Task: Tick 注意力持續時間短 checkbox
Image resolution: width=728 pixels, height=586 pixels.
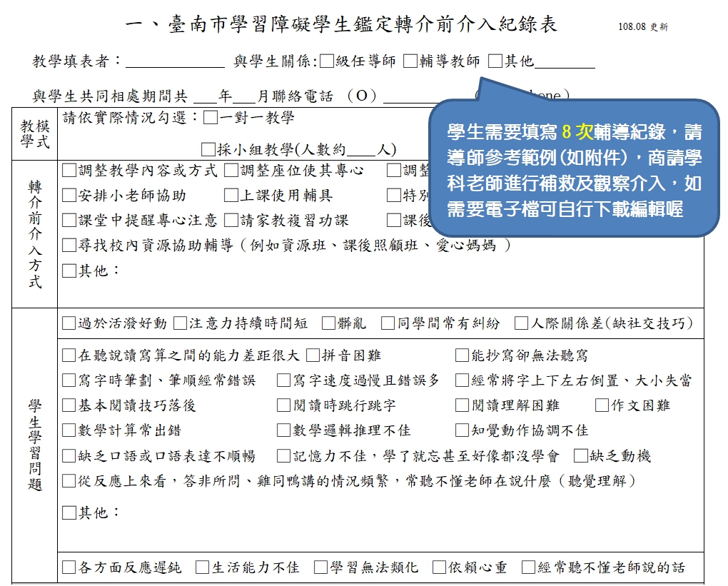Action: pos(180,323)
